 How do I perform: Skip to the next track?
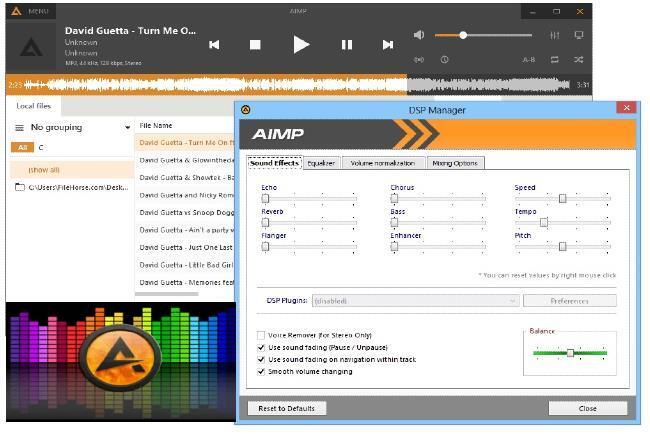[388, 44]
